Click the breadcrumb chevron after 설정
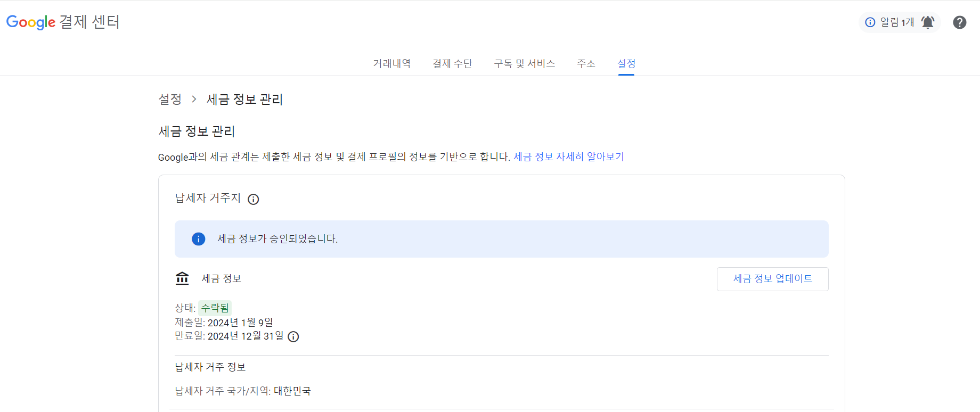 point(193,99)
